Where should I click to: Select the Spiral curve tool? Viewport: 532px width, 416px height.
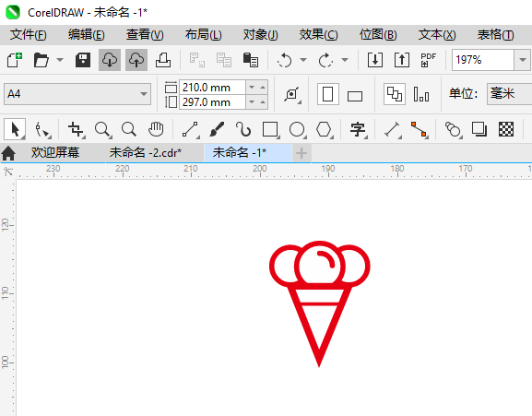click(243, 129)
